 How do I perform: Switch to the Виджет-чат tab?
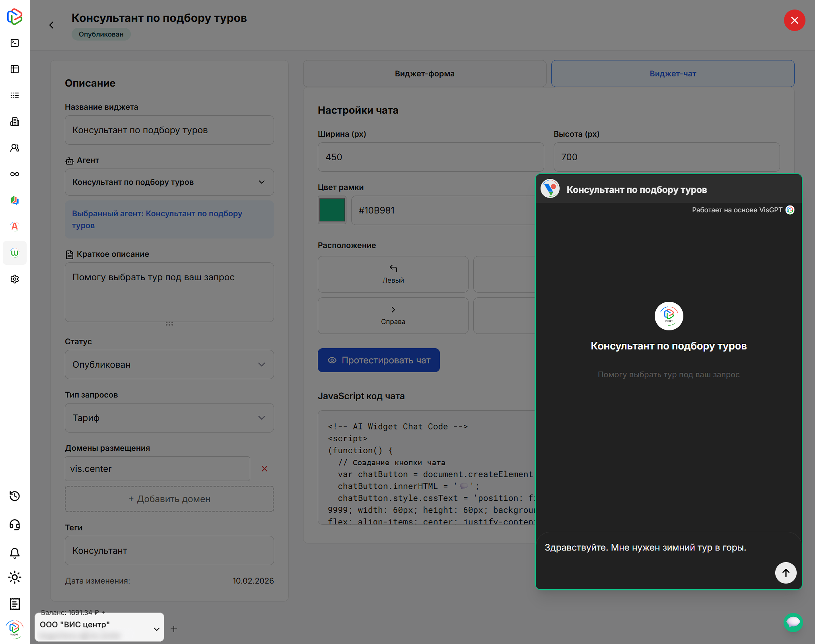[672, 74]
